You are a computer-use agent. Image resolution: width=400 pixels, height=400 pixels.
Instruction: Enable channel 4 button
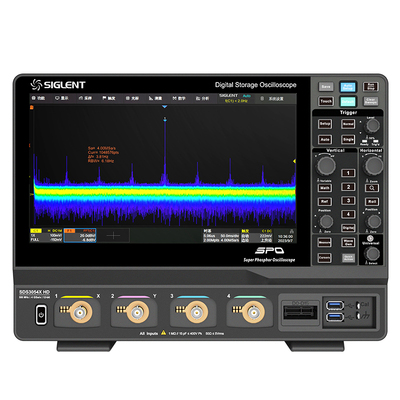click(348, 214)
